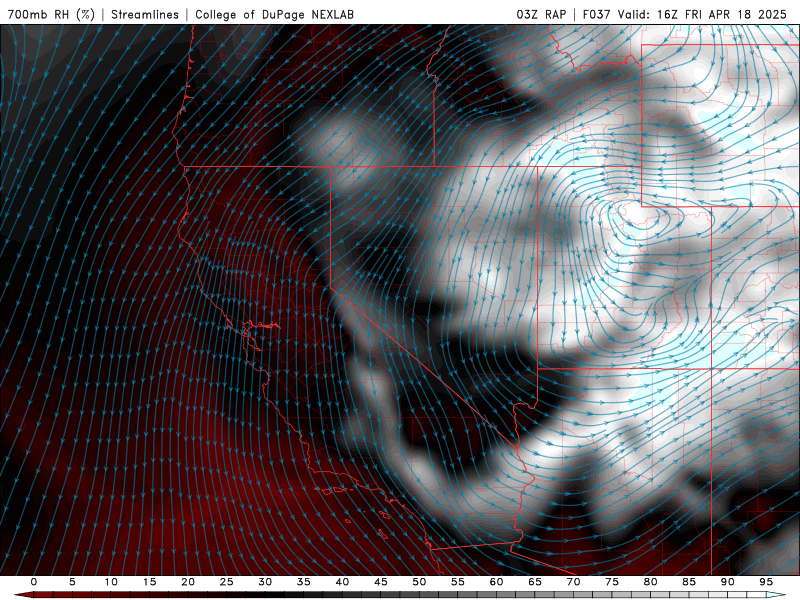Click 'College of DuPage NEXLAB' header text
The width and height of the screenshot is (800, 600).
click(274, 14)
